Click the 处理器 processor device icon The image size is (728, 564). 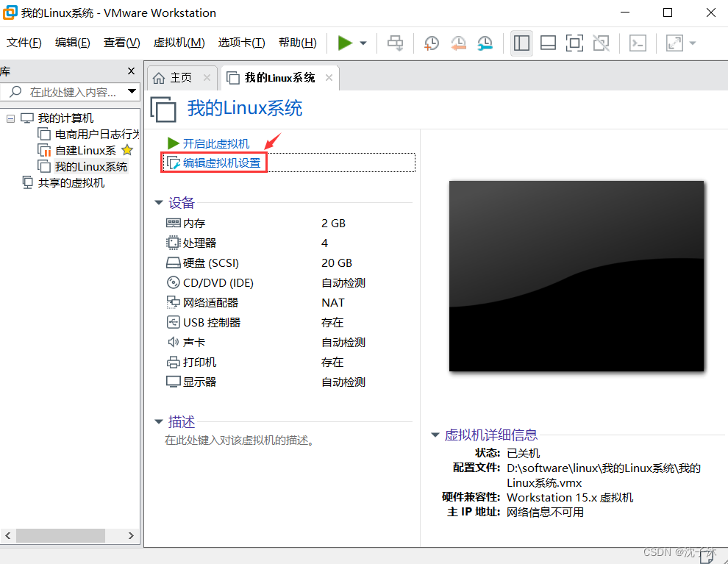click(174, 243)
